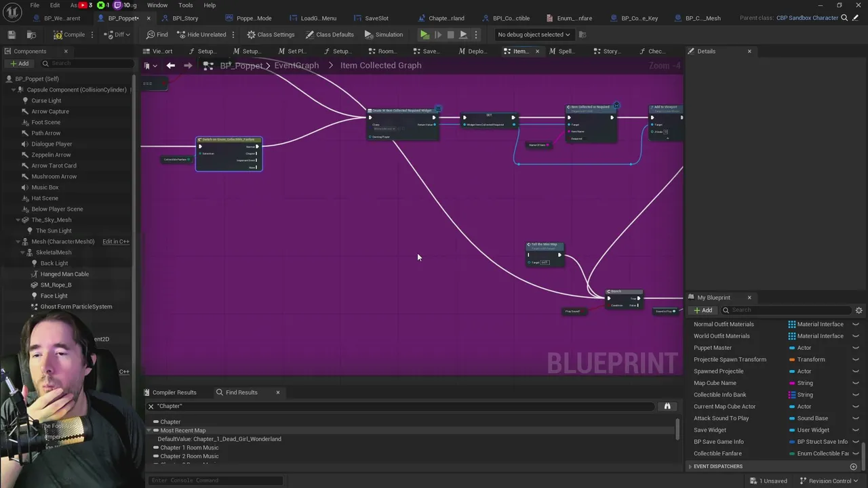Viewport: 868px width, 488px height.
Task: Open the File menu
Action: coord(35,5)
